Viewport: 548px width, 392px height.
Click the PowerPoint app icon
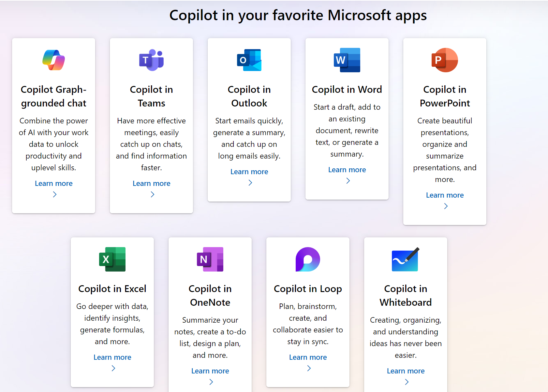tap(445, 60)
